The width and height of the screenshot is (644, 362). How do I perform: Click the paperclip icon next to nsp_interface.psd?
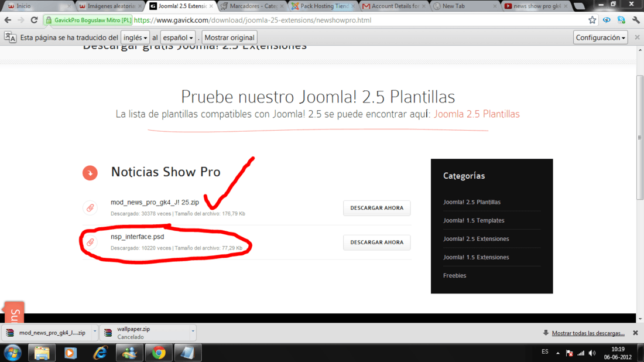pos(90,243)
